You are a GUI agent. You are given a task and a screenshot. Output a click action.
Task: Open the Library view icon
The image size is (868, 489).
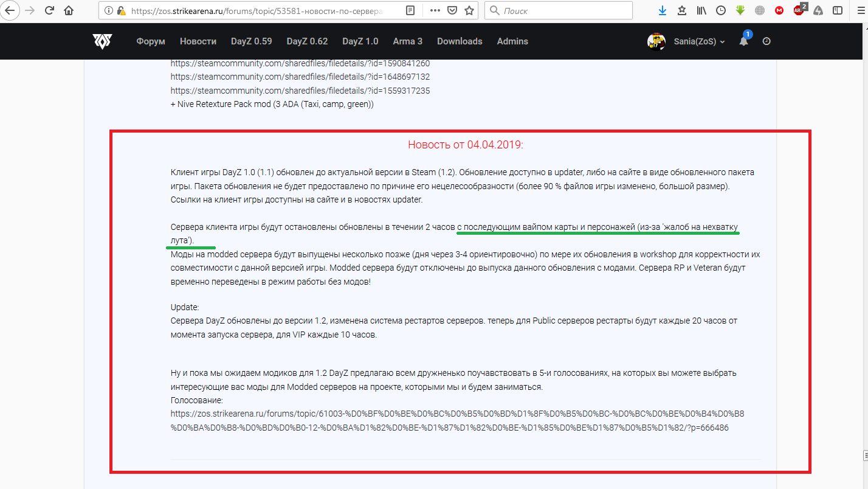coord(701,10)
